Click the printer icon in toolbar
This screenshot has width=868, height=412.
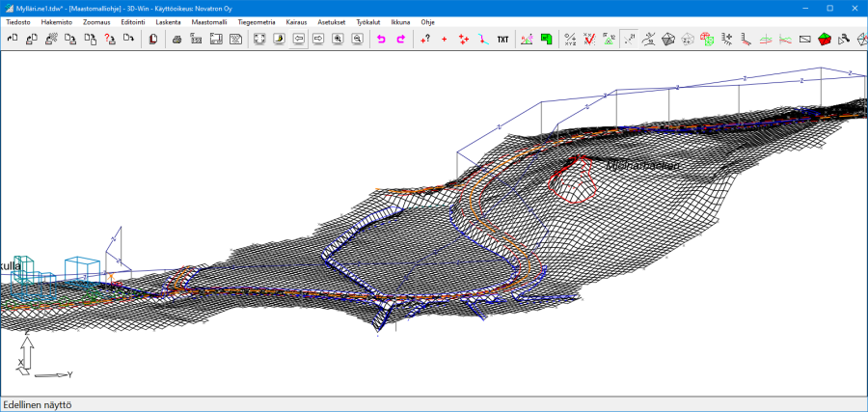pyautogui.click(x=176, y=40)
